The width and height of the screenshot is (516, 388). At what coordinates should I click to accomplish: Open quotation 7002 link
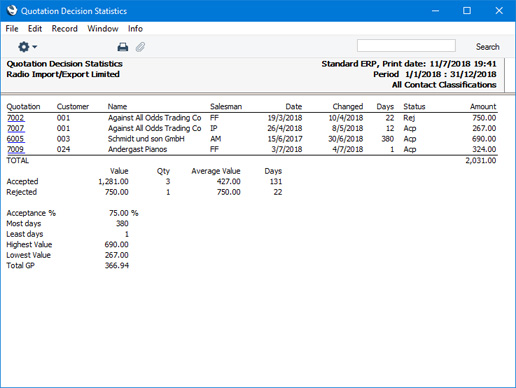pos(16,118)
